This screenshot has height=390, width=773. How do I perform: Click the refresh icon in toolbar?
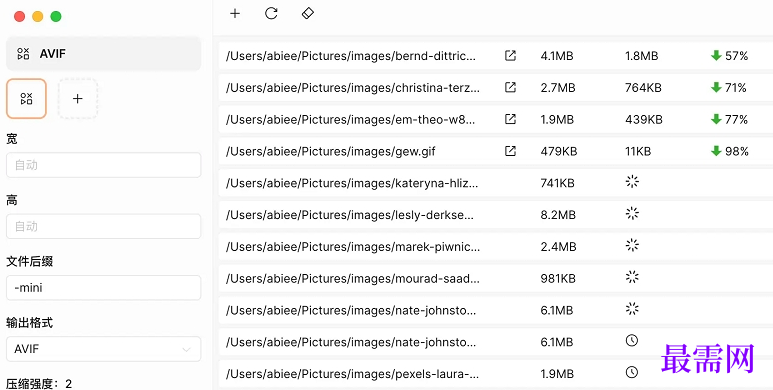271,13
